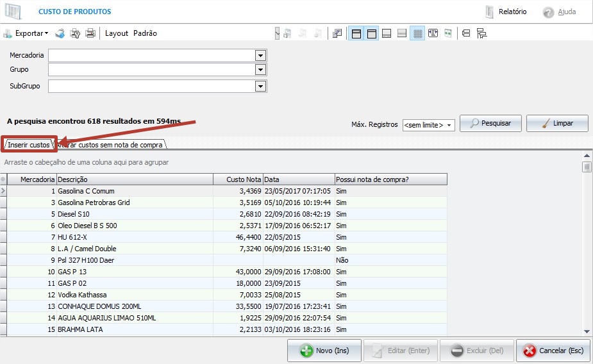593x364 pixels.
Task: Click the grid scrollbar down arrow
Action: 587,331
